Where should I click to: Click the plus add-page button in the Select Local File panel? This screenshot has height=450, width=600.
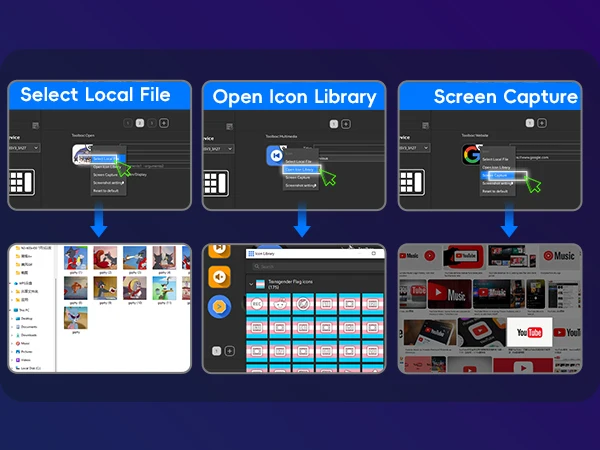click(164, 123)
